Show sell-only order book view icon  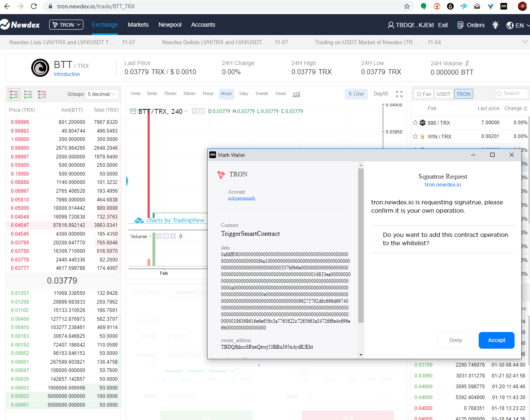pyautogui.click(x=42, y=94)
